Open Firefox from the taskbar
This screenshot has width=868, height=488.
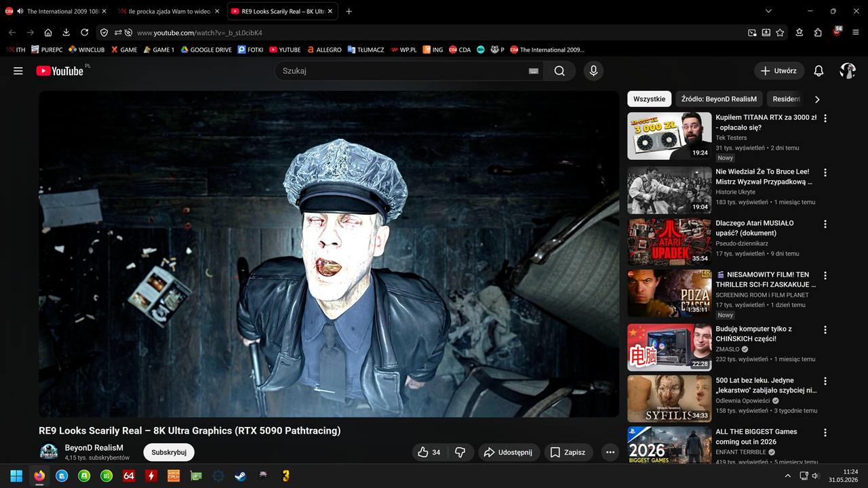[x=39, y=476]
